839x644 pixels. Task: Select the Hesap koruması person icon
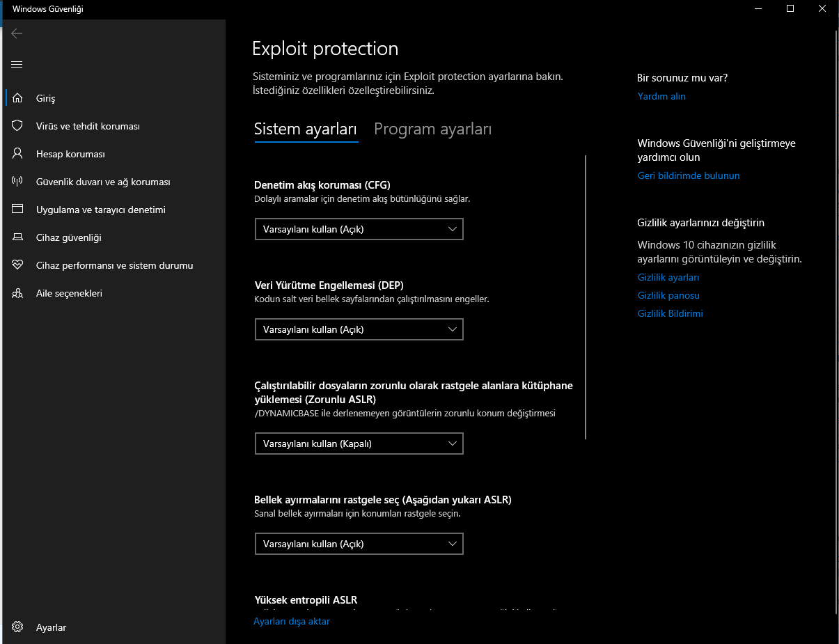pos(17,154)
